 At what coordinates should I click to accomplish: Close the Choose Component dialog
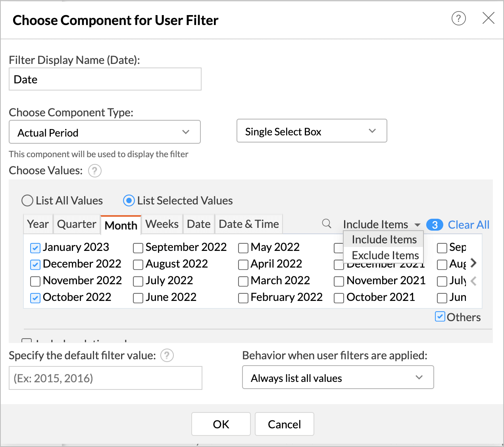(488, 18)
